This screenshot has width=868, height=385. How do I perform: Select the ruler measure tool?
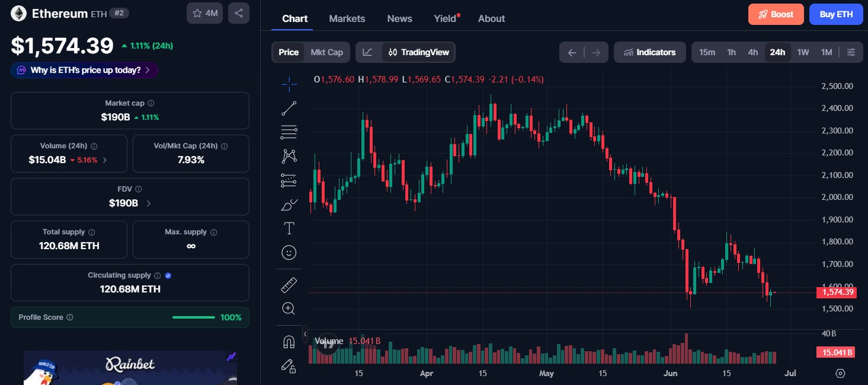[289, 285]
